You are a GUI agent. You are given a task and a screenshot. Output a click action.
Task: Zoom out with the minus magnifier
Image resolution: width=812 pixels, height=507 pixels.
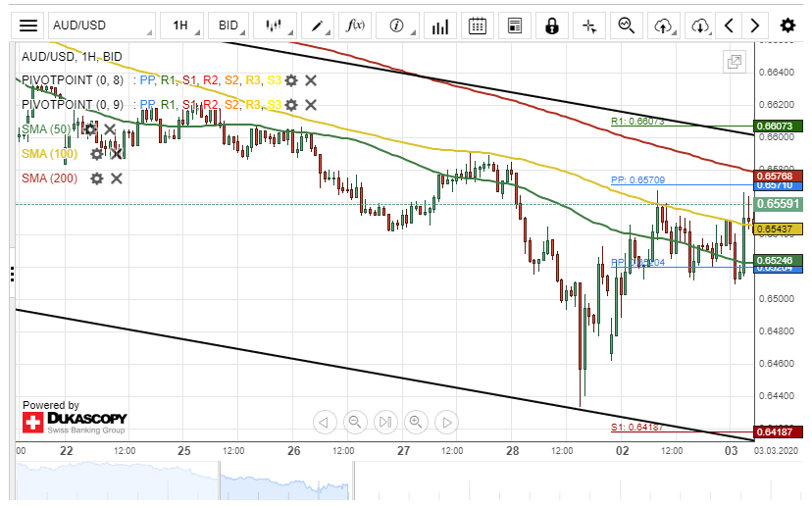(x=355, y=423)
